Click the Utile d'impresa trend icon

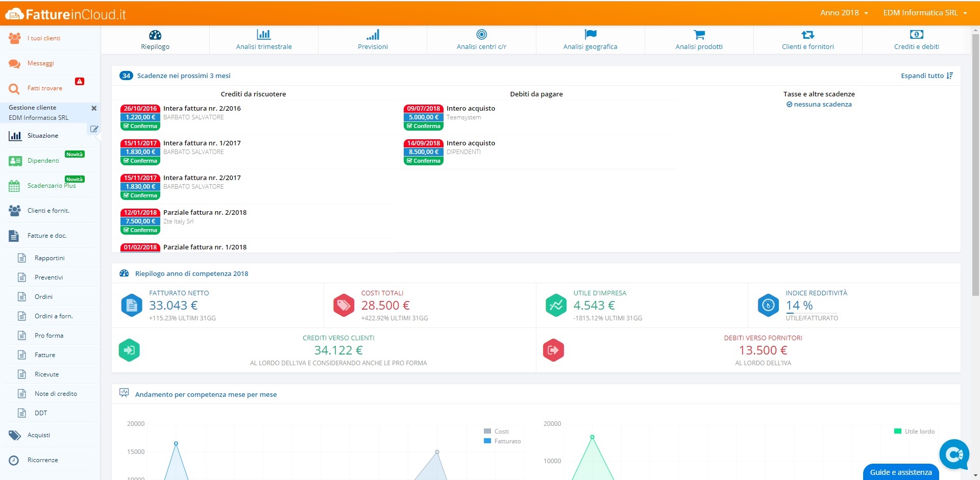[556, 306]
